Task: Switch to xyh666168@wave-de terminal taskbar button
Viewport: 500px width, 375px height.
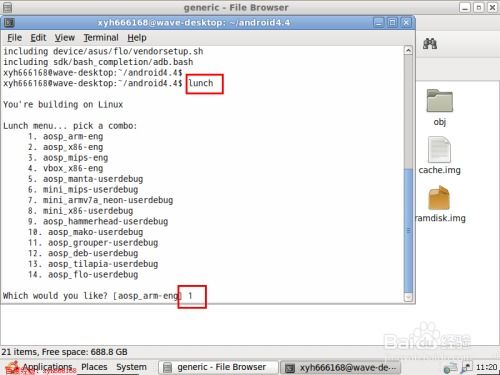Action: coord(341,368)
